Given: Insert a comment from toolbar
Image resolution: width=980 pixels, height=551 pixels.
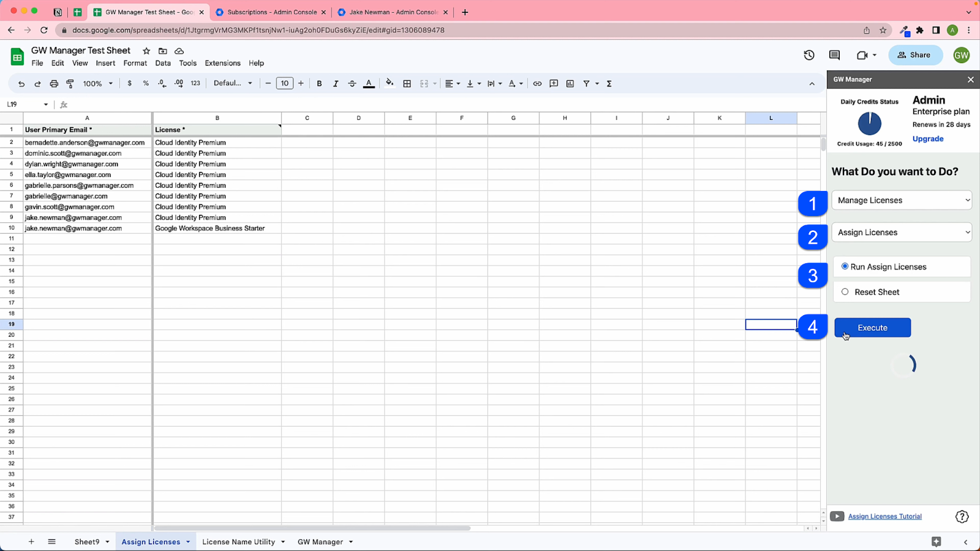Looking at the screenshot, I should pos(554,83).
